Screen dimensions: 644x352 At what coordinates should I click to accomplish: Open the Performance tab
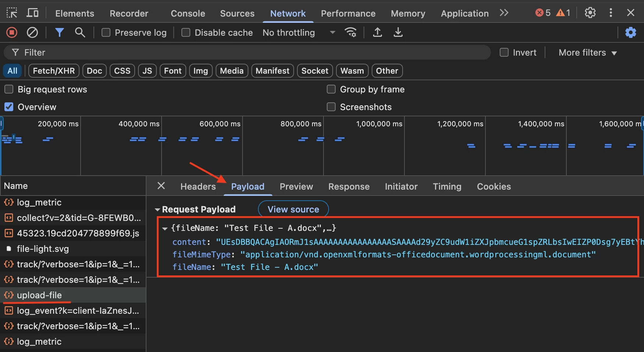point(348,14)
